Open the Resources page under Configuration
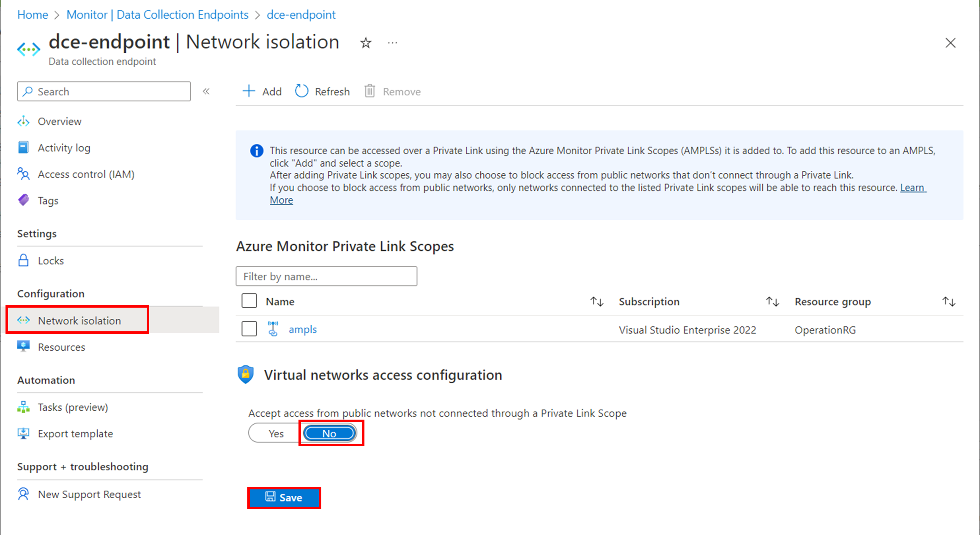The width and height of the screenshot is (980, 535). [61, 347]
